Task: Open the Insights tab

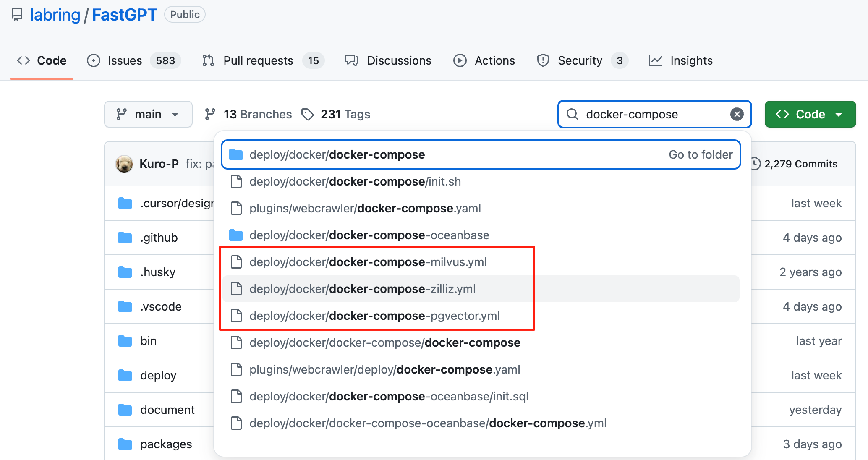Action: click(680, 60)
